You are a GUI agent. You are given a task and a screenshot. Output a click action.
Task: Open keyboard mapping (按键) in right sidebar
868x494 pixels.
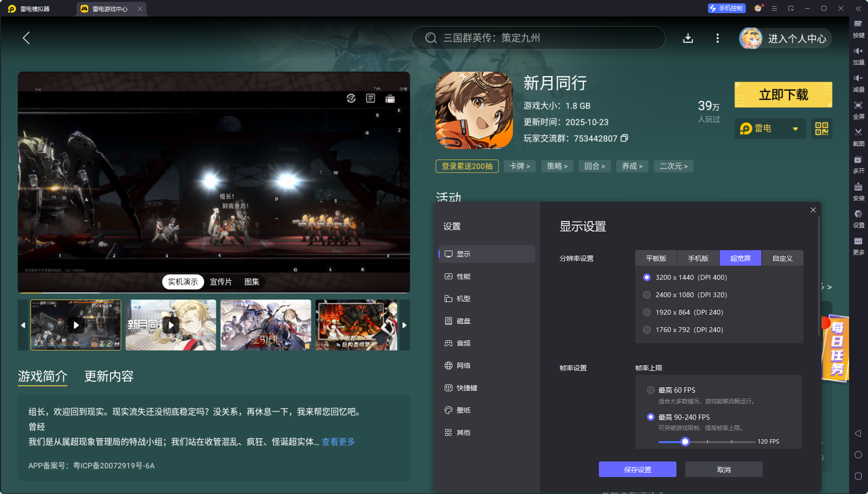pyautogui.click(x=858, y=28)
